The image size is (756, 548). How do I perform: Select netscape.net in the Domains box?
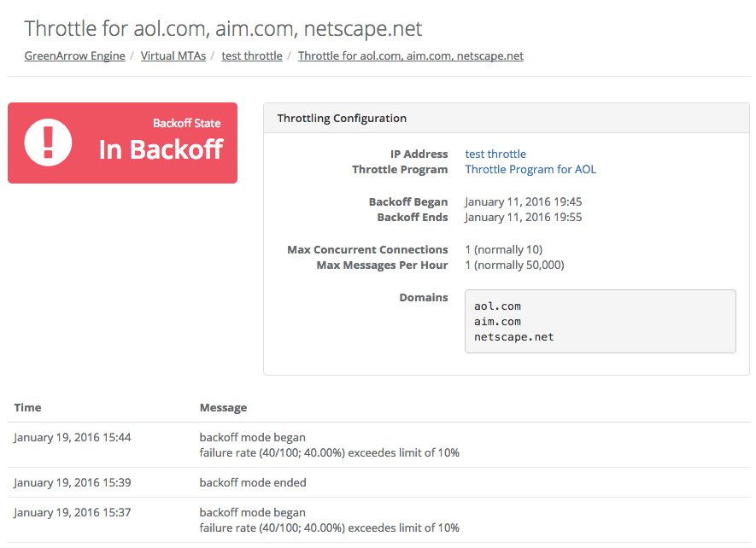(x=514, y=337)
